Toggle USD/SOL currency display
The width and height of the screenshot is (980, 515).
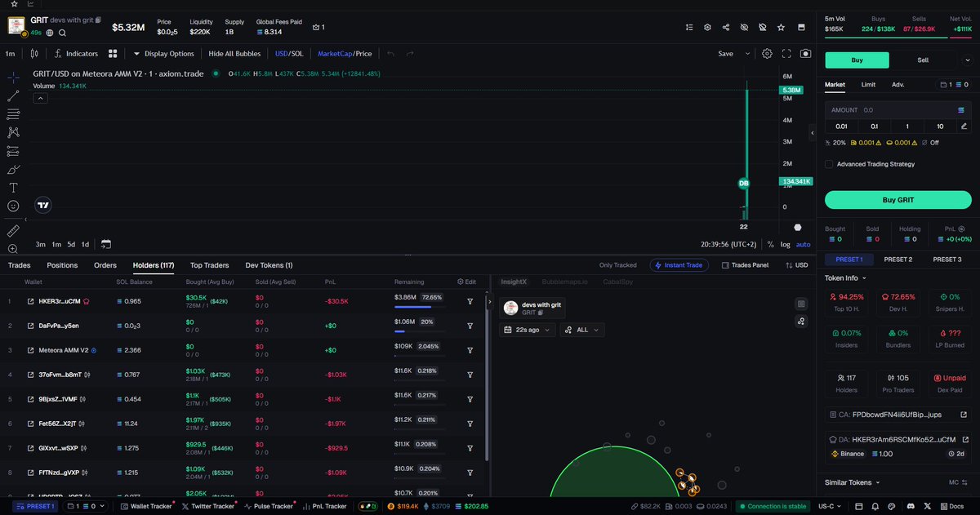pos(289,54)
